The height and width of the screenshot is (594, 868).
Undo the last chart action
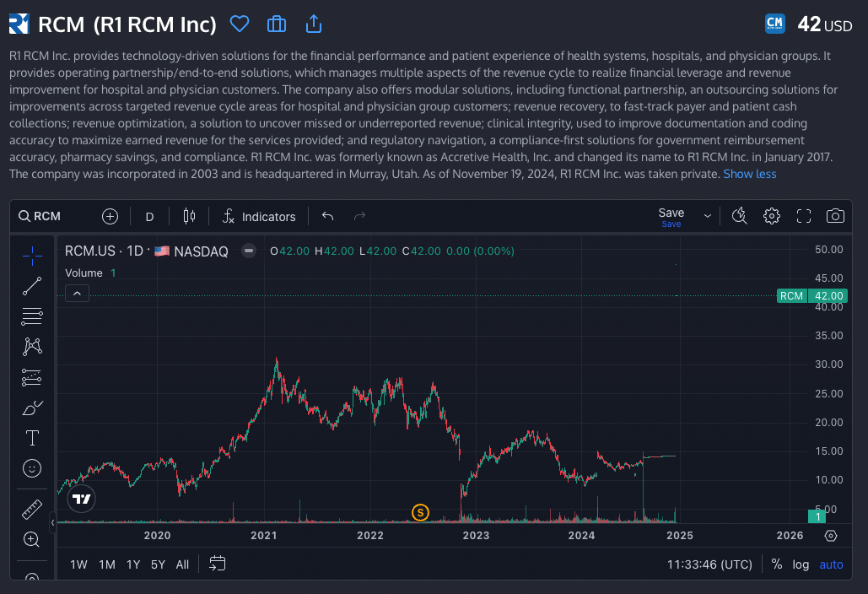(x=327, y=216)
